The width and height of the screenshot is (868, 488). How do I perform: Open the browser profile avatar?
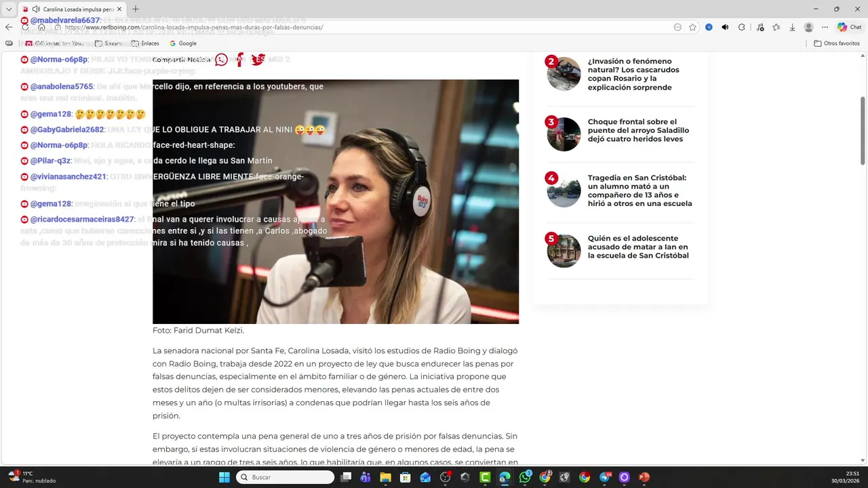(808, 27)
